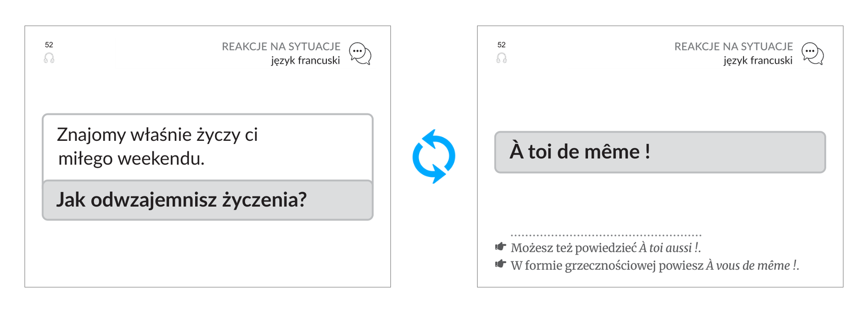Click the 'À vous de même !' polite phrase
Image resolution: width=868 pixels, height=313 pixels.
pos(752,266)
